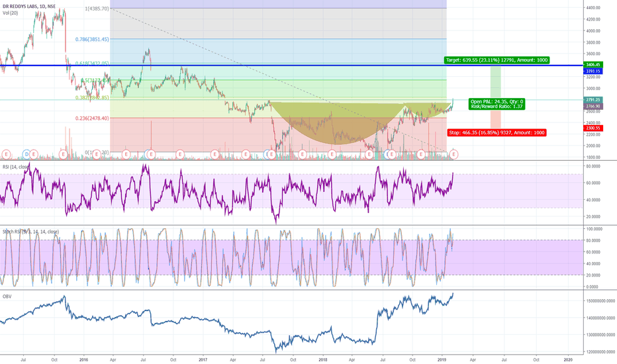Click the 1500000000.0000 OBV axis label
Viewport: 617px width, 364px height.
(599, 301)
